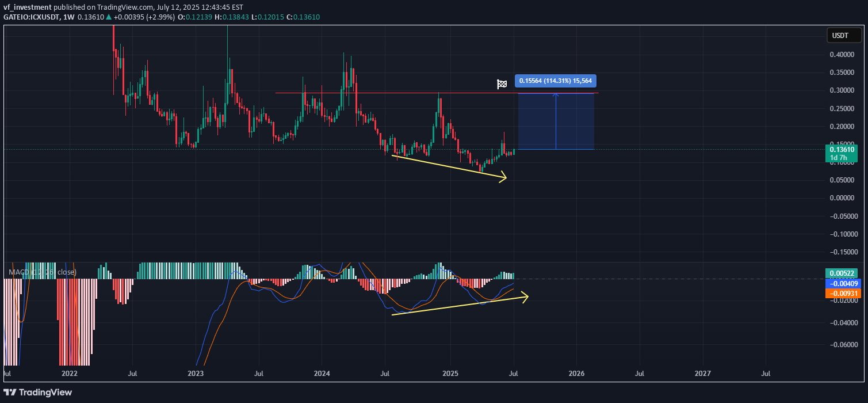The height and width of the screenshot is (403, 868).
Task: Click the 0.00000 price axis label
Action: [x=843, y=198]
